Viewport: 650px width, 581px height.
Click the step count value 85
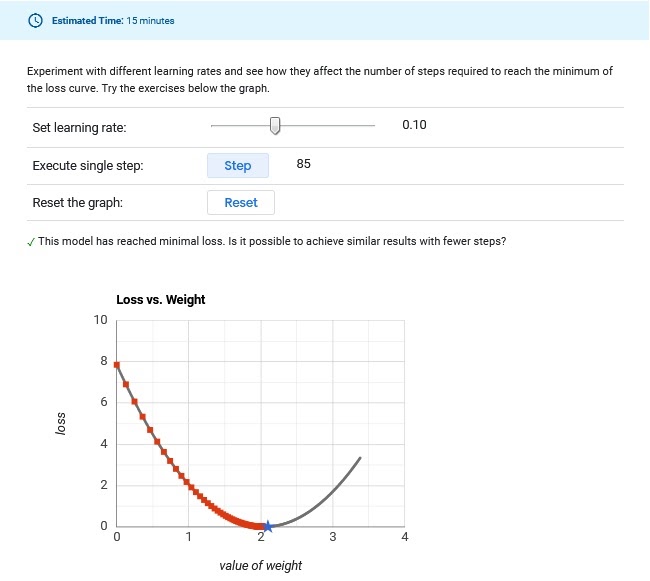pyautogui.click(x=304, y=164)
